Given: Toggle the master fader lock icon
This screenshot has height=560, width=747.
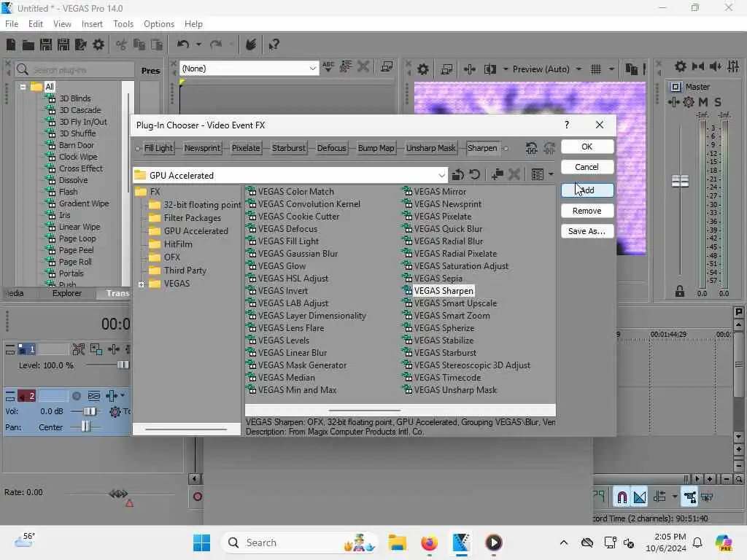Looking at the screenshot, I should click(680, 292).
